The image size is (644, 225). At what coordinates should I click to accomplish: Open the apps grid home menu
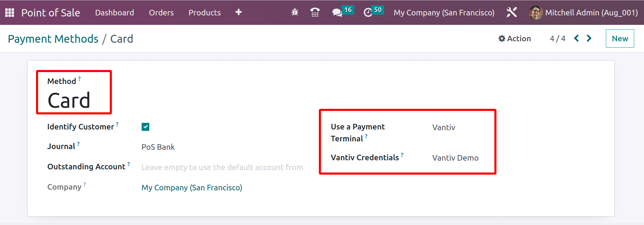pos(9,13)
